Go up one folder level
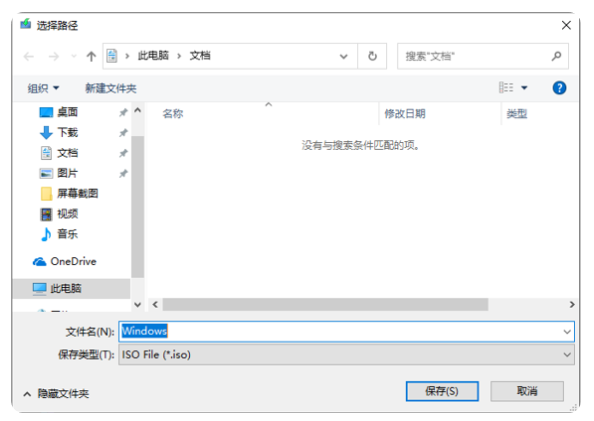This screenshot has height=421, width=594. 91,57
